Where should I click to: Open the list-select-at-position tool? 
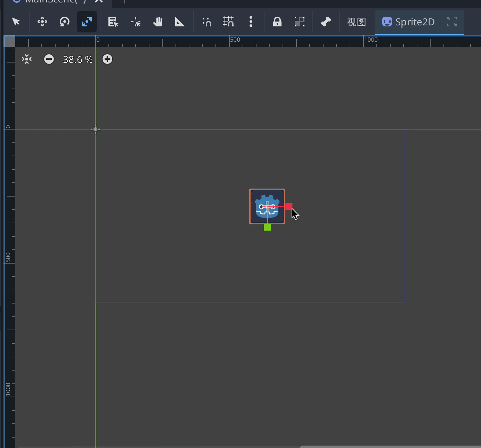(x=113, y=22)
